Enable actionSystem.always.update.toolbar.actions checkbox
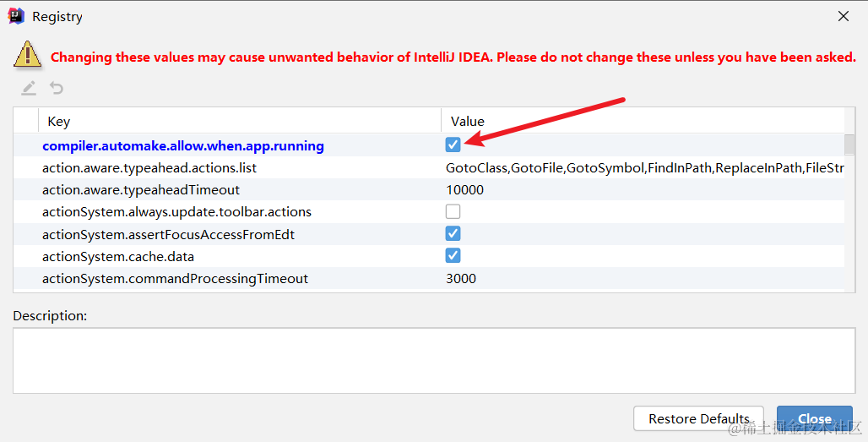Viewport: 868px width, 442px height. (453, 211)
